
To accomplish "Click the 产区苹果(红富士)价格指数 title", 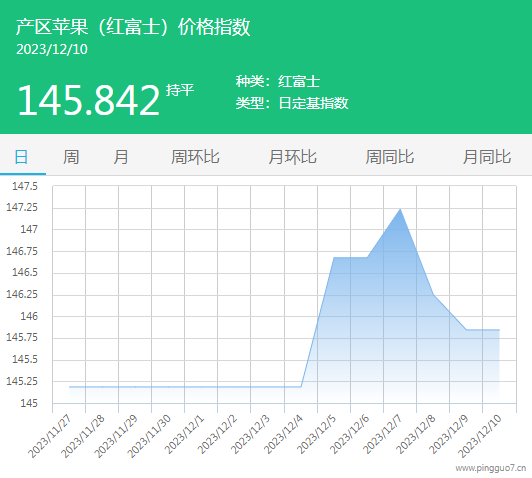I will pyautogui.click(x=133, y=27).
